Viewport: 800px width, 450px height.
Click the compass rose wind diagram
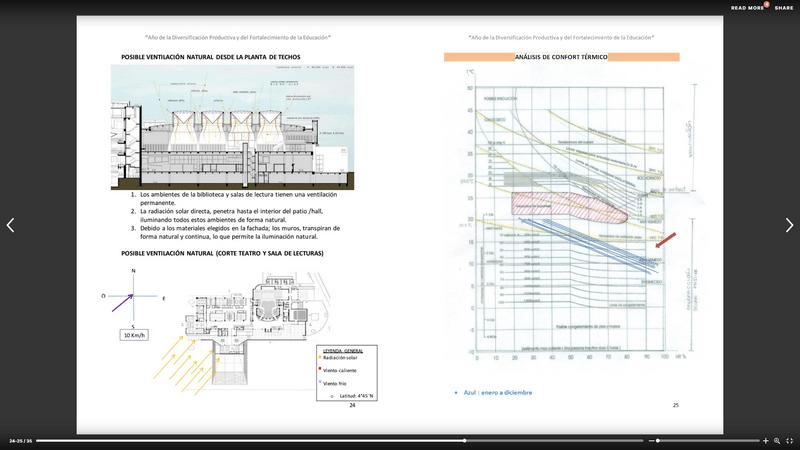[x=134, y=297]
